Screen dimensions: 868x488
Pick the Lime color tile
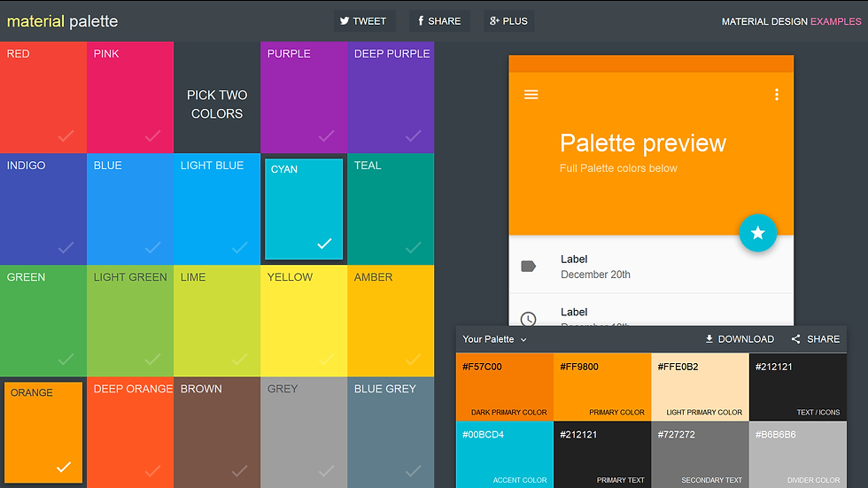[217, 321]
